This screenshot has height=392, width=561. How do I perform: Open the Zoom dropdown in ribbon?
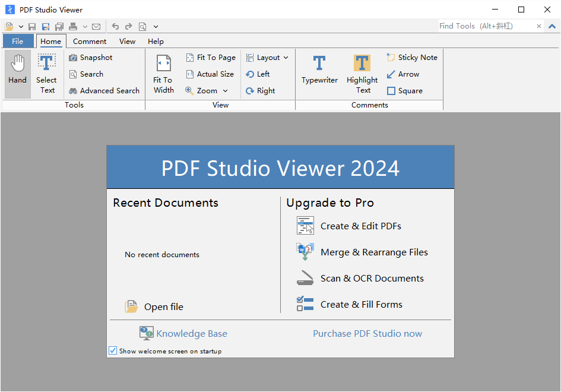(x=207, y=90)
